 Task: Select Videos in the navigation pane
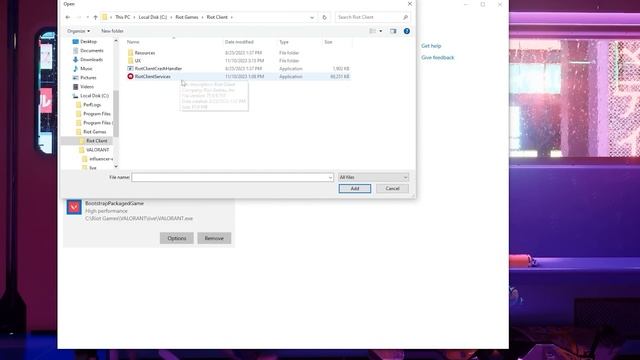click(87, 87)
